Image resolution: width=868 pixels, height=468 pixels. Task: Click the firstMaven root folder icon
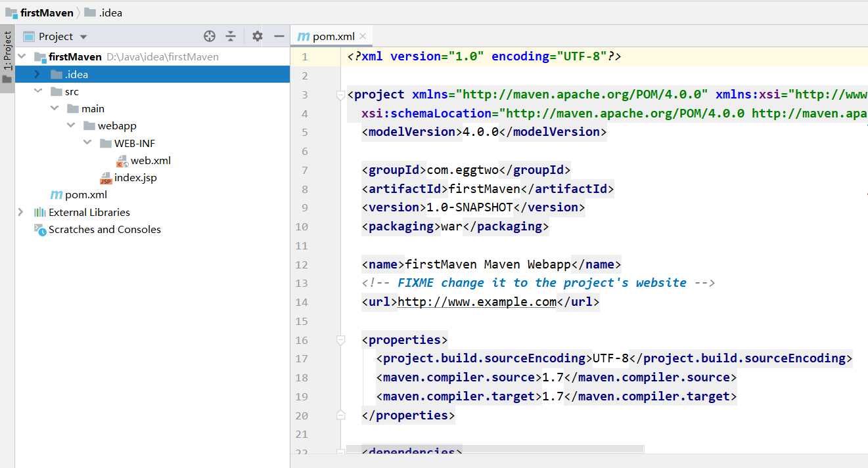click(x=39, y=56)
